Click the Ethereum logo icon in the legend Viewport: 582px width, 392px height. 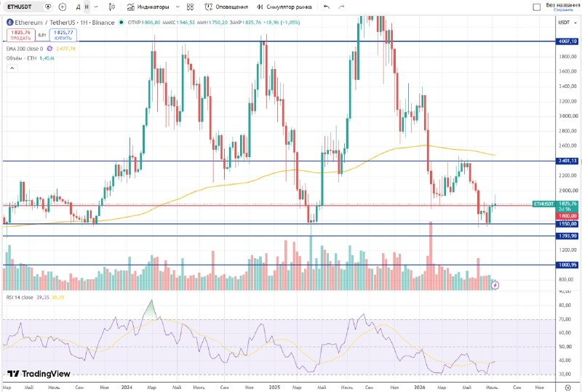[x=10, y=23]
